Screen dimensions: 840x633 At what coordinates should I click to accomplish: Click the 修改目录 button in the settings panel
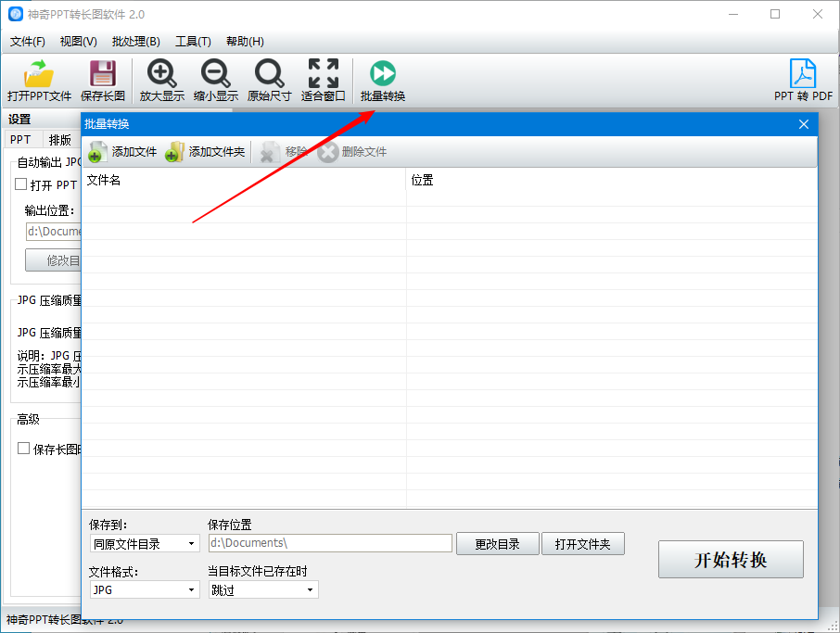(54, 260)
